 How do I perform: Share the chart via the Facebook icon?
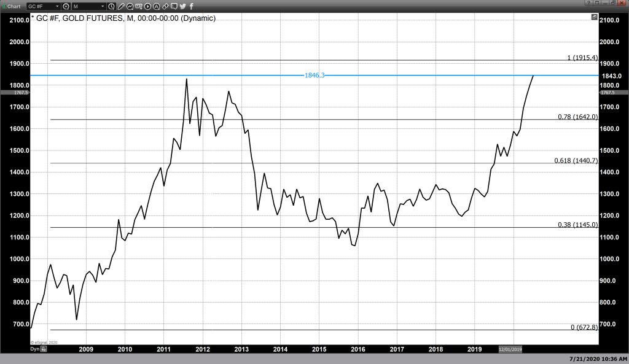191,6
